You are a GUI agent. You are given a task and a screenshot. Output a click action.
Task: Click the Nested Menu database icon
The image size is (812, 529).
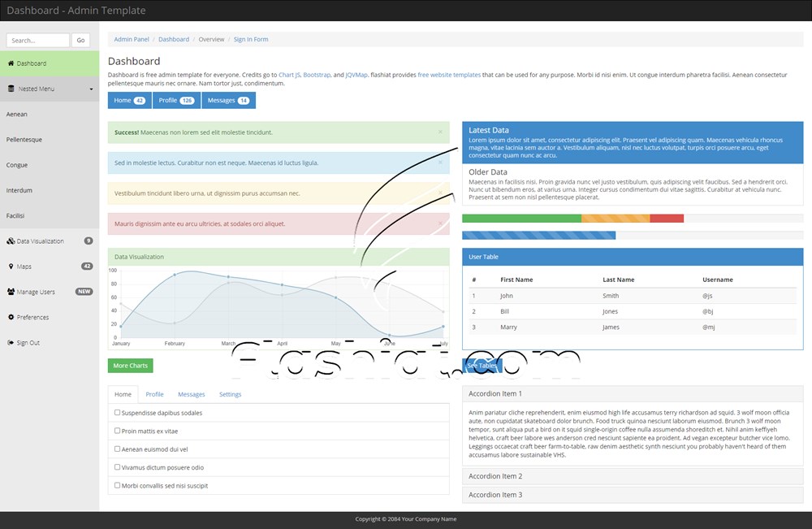(x=11, y=89)
